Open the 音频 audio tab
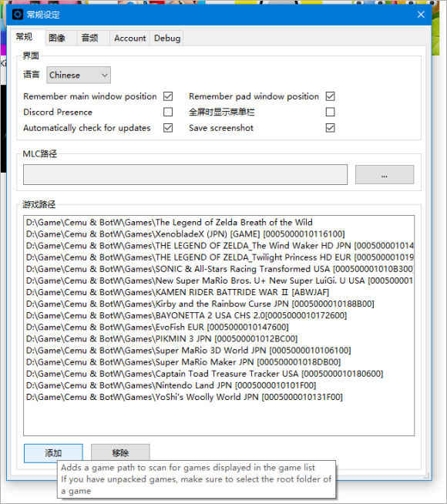The image size is (447, 504). [89, 39]
